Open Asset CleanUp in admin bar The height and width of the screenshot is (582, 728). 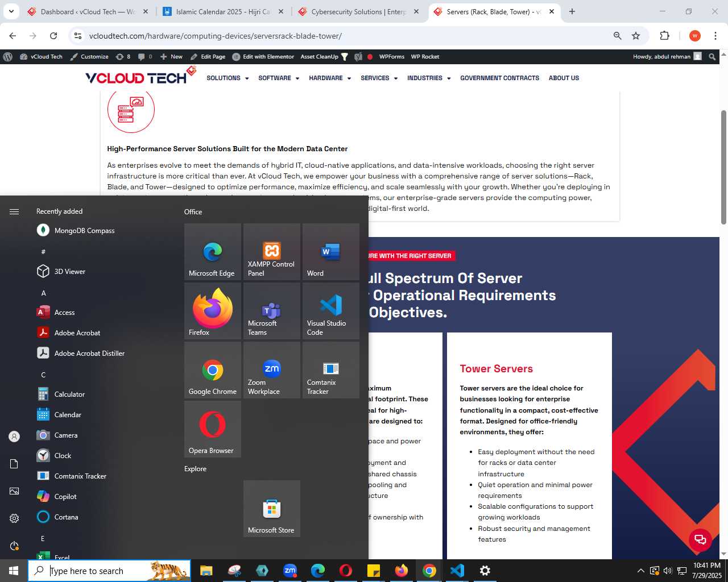(324, 56)
